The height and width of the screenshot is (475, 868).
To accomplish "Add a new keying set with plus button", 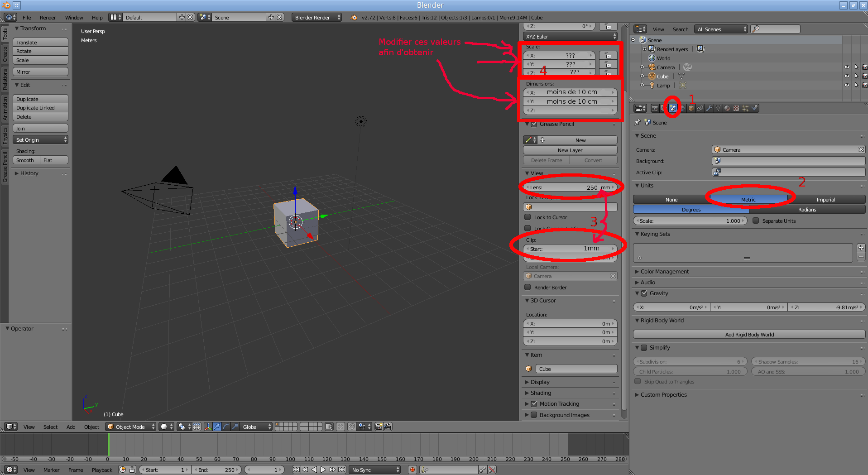I will 861,248.
